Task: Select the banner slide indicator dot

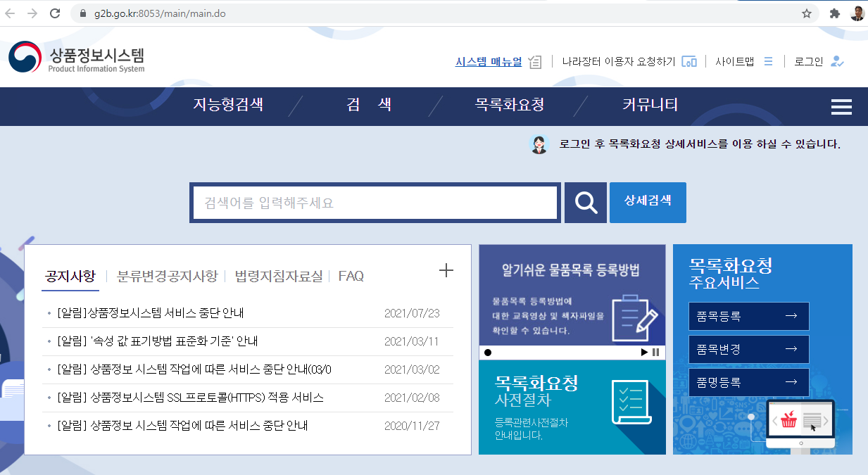Action: [488, 353]
